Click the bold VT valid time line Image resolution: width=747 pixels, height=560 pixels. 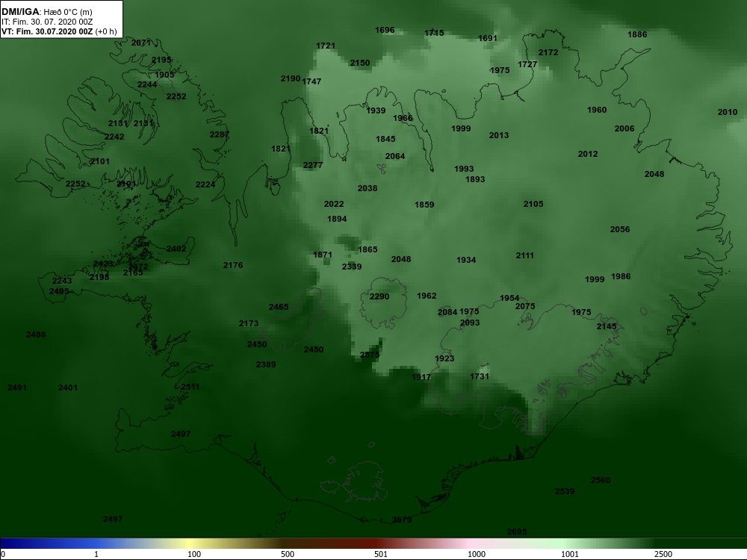coord(59,31)
